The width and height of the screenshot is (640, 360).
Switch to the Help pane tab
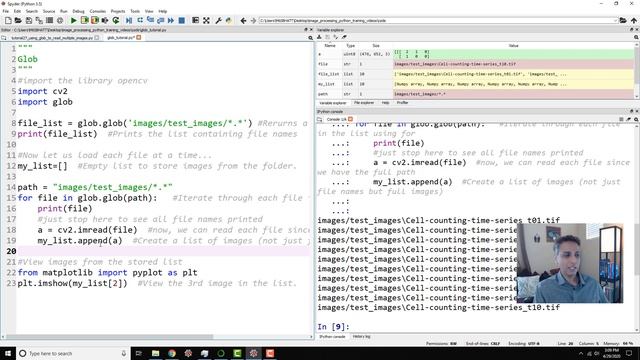click(x=385, y=103)
